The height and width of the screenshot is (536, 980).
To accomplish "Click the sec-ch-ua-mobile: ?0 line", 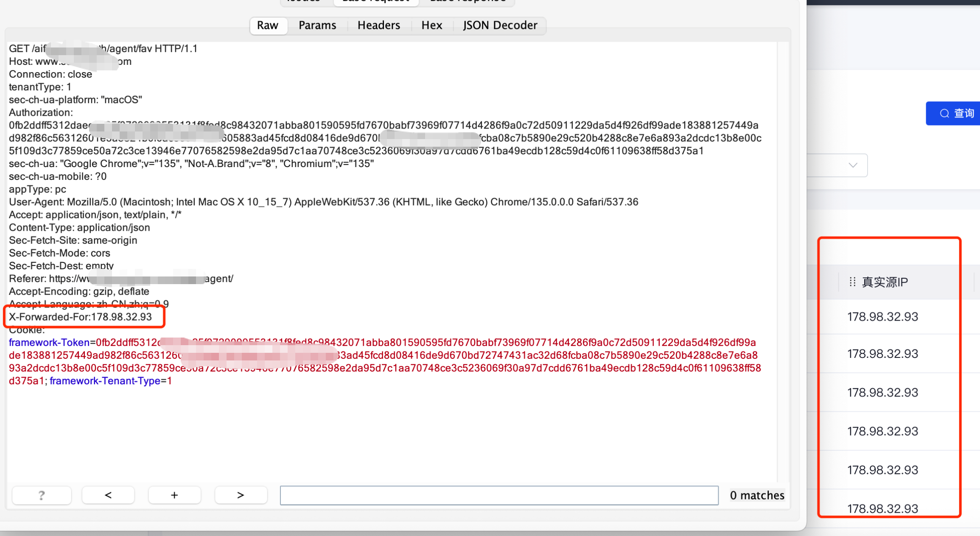I will [58, 176].
